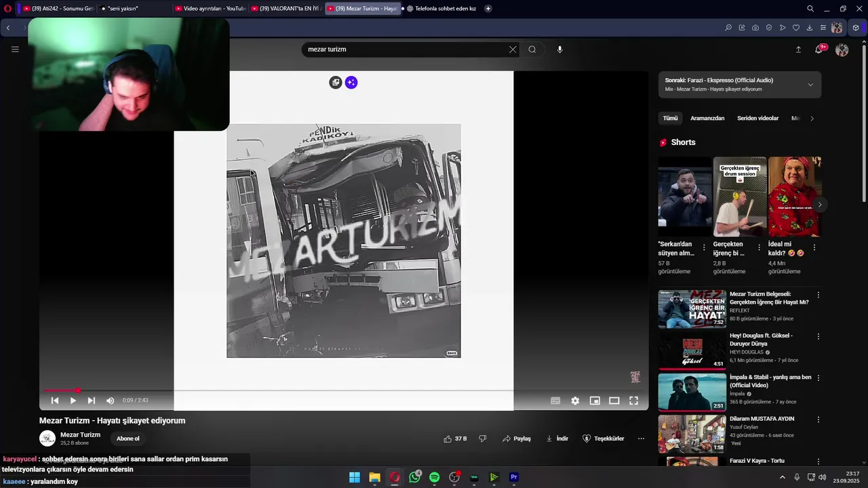Click the Teşekkürler button
This screenshot has height=488, width=868.
[x=604, y=439]
